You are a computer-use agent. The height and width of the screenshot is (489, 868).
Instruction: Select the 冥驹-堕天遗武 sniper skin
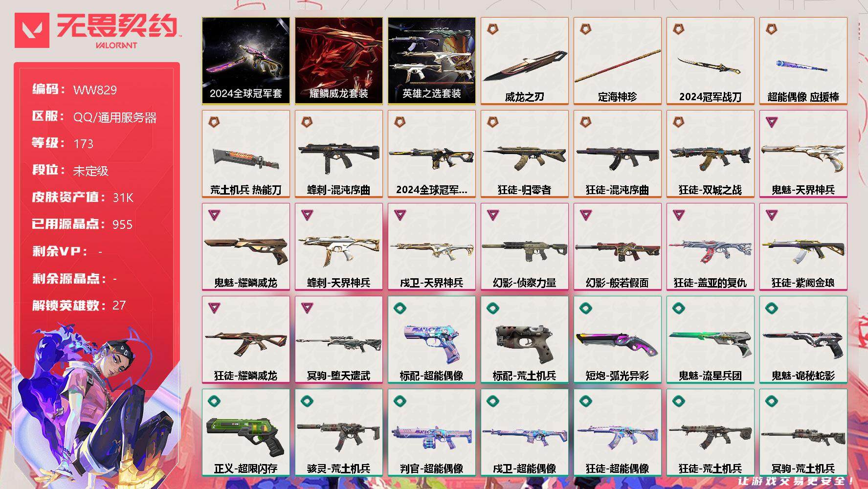pos(338,339)
